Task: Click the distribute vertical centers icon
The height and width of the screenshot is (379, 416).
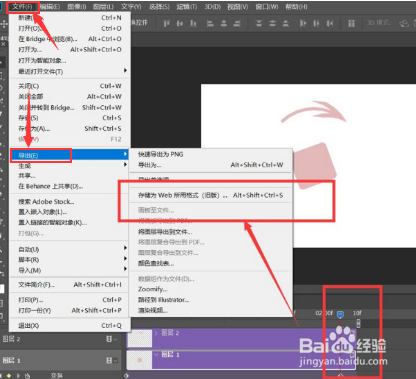Action: [x=272, y=23]
